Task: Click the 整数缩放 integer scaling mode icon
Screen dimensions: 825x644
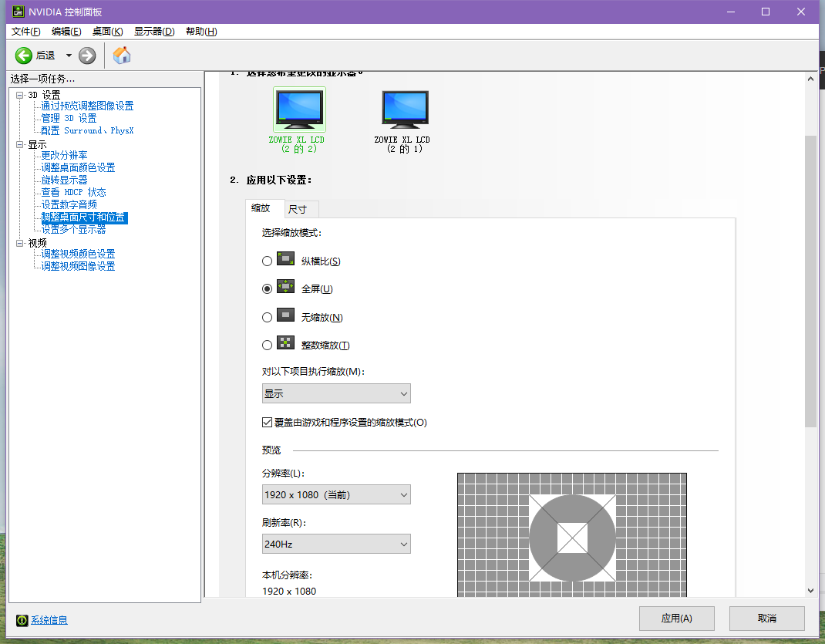Action: [286, 343]
